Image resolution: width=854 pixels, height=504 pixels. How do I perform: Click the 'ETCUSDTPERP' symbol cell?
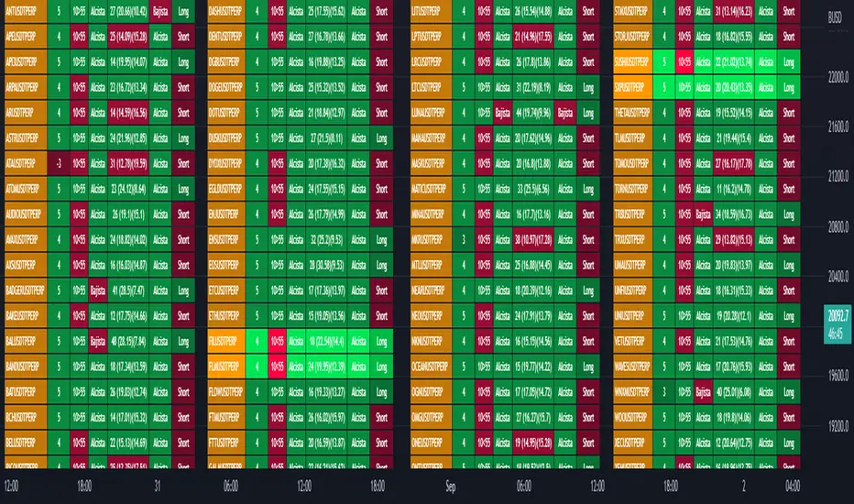[x=226, y=290]
